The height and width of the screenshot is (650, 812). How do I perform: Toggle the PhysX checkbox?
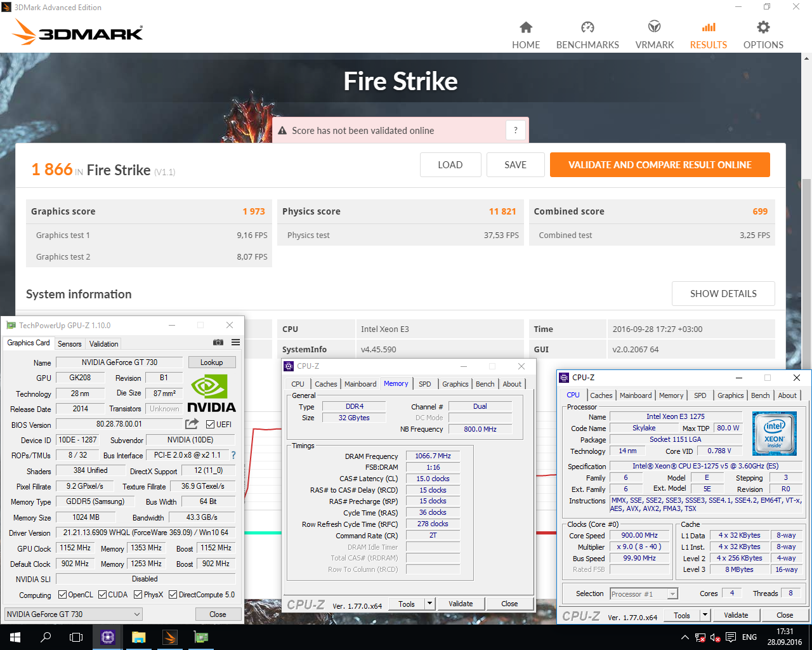click(x=138, y=595)
